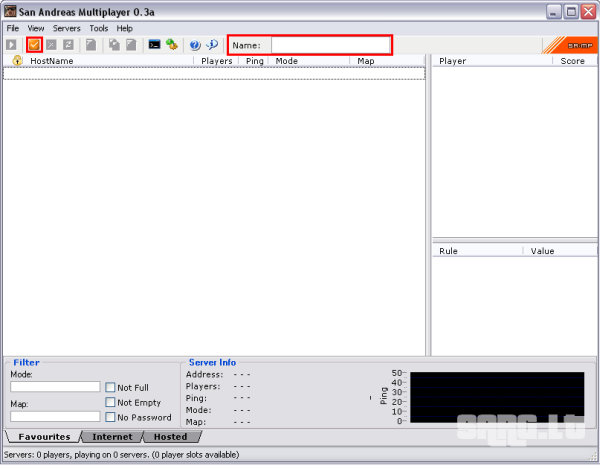Image resolution: width=600 pixels, height=465 pixels.
Task: Sort by Ping column header
Action: tap(254, 61)
